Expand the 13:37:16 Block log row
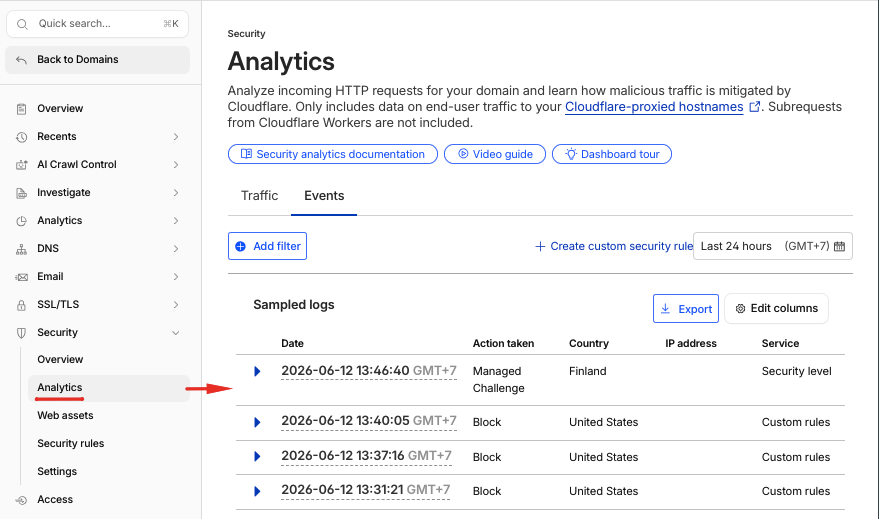The image size is (879, 519). click(257, 456)
